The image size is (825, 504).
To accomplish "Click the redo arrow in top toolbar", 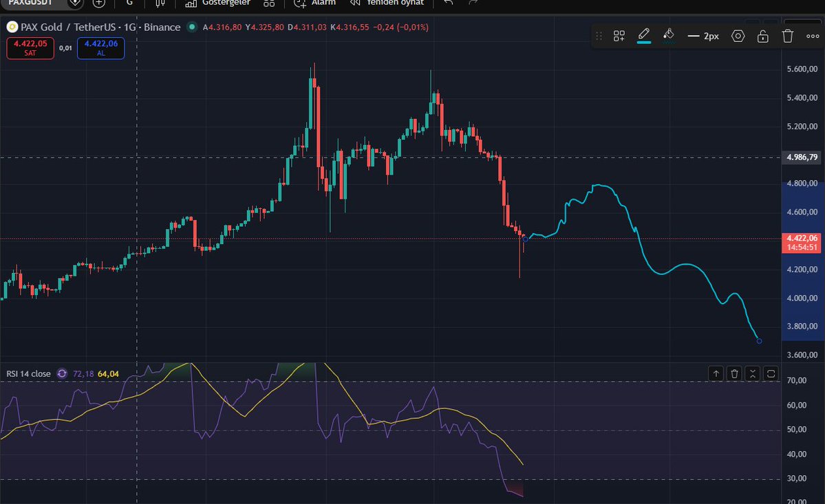I will point(473,3).
